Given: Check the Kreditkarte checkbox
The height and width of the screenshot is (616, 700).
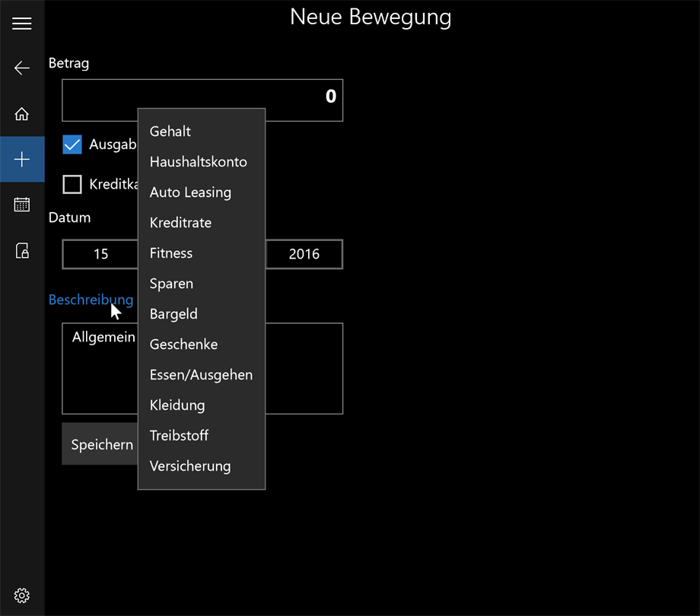Looking at the screenshot, I should [72, 184].
